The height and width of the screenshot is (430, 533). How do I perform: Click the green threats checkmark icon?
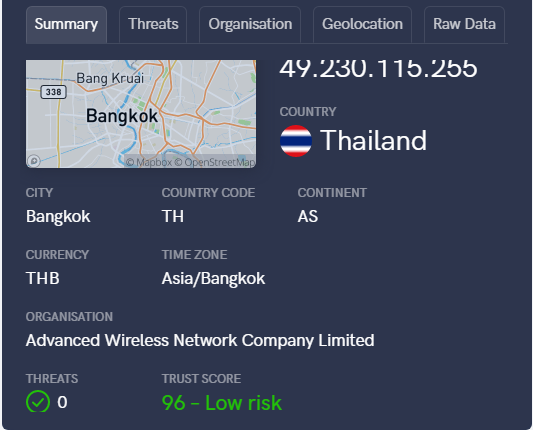point(38,401)
